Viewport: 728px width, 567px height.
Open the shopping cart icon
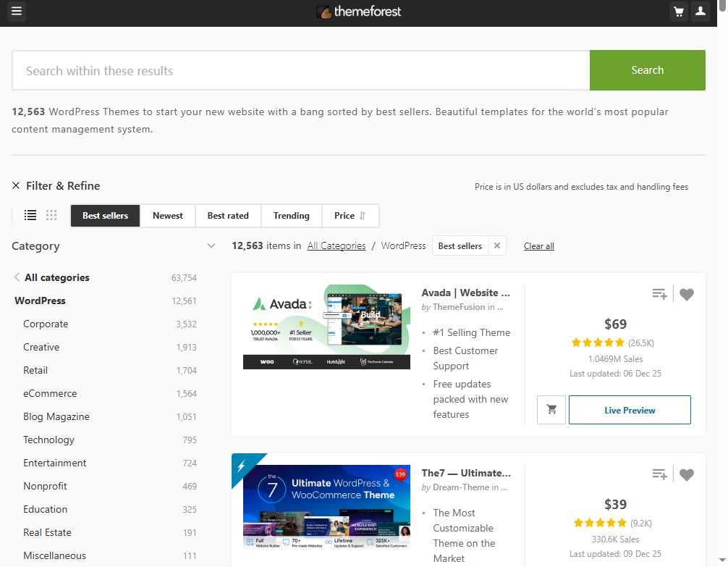pyautogui.click(x=678, y=12)
